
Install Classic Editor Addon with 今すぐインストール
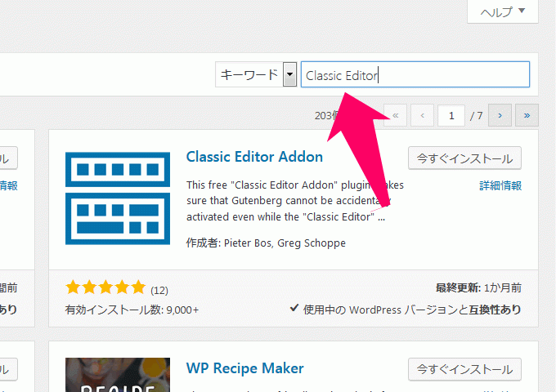coord(464,158)
